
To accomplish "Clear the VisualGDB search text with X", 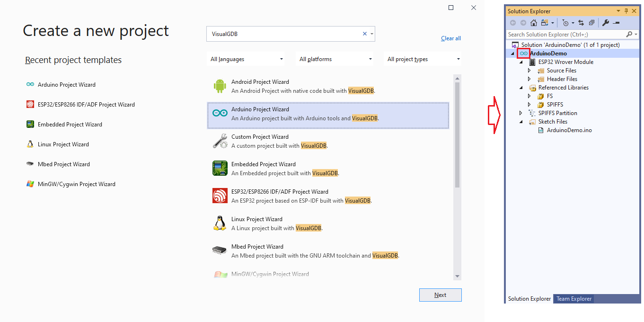I will [x=365, y=34].
